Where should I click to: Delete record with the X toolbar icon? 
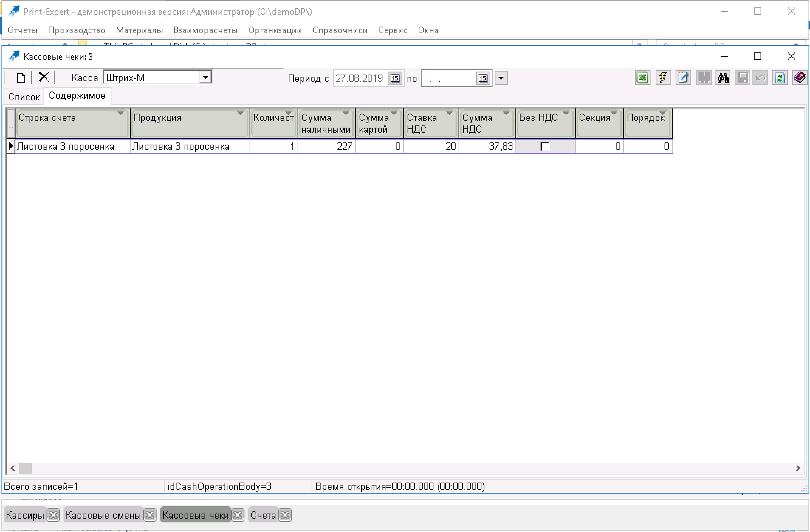click(44, 77)
